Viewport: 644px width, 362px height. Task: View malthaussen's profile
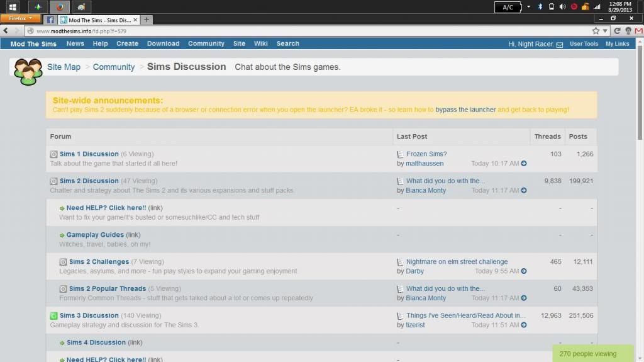point(425,163)
